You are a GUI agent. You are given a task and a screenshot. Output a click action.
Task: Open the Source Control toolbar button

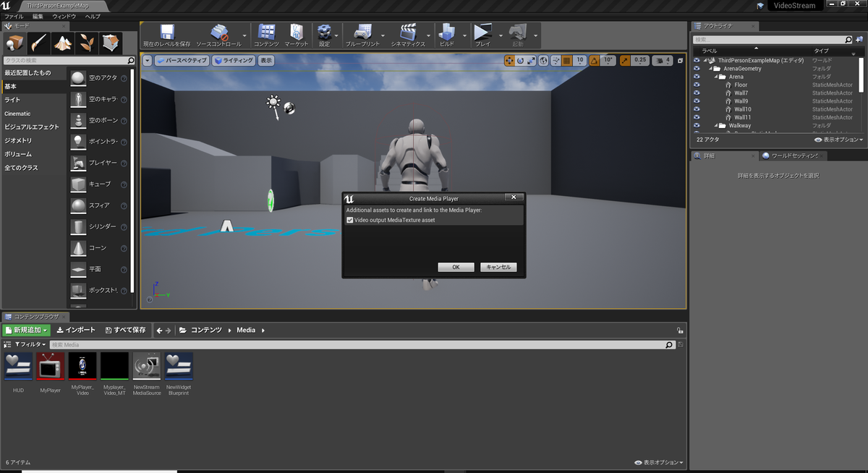[219, 35]
